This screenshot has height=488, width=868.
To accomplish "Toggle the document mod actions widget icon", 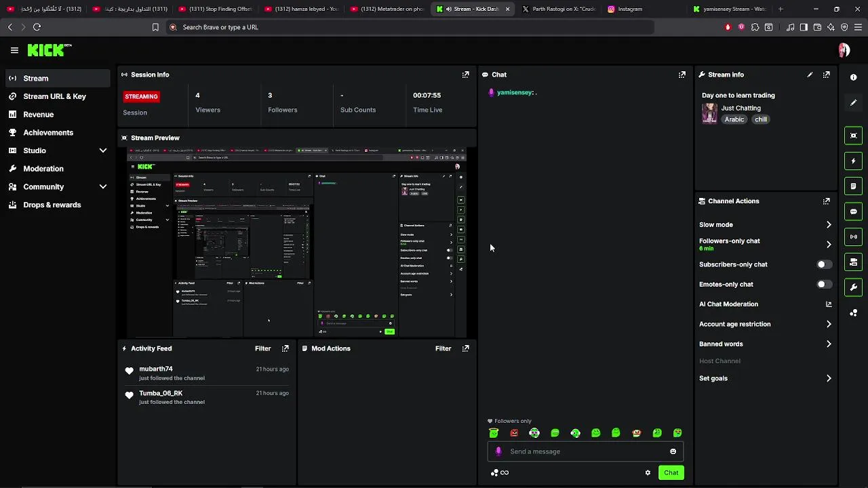I will pos(853,186).
